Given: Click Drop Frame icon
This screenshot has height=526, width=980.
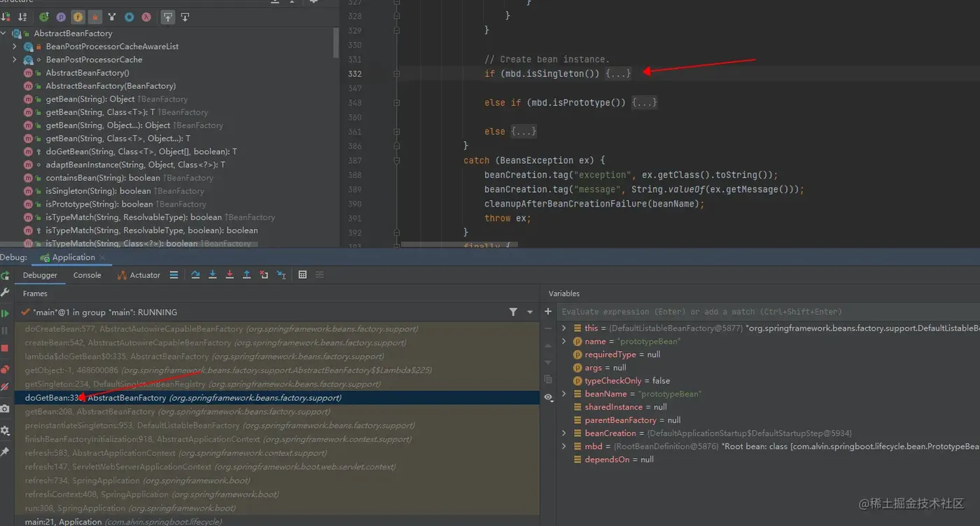Looking at the screenshot, I should (x=264, y=275).
